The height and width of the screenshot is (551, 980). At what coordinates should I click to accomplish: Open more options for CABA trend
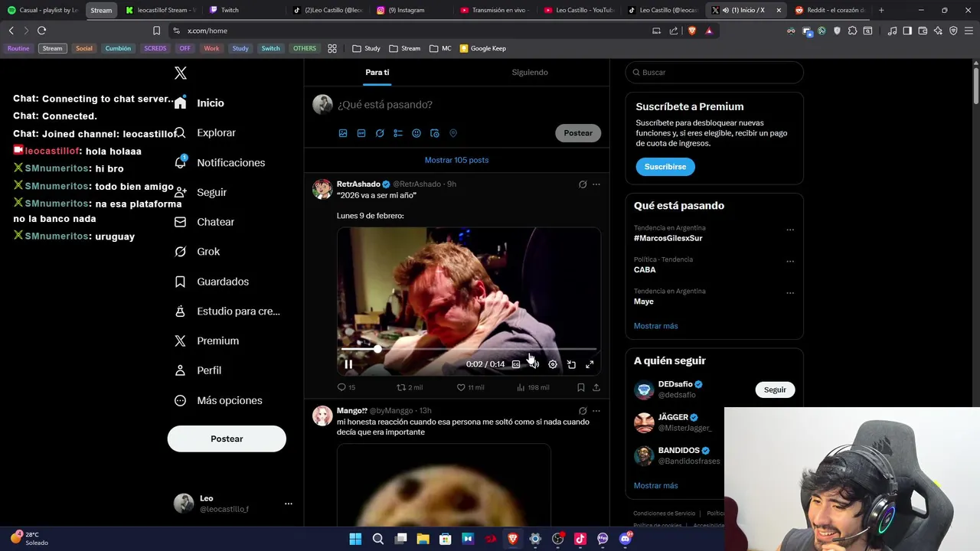pyautogui.click(x=790, y=261)
